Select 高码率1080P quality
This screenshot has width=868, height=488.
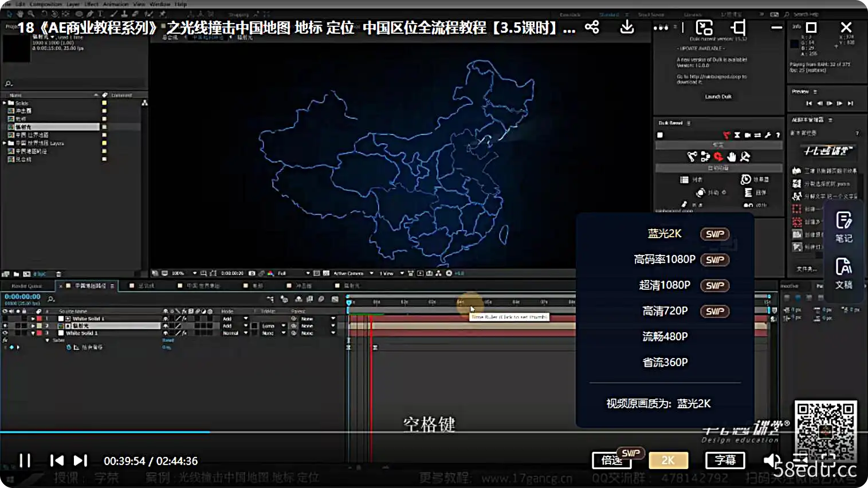pyautogui.click(x=665, y=259)
